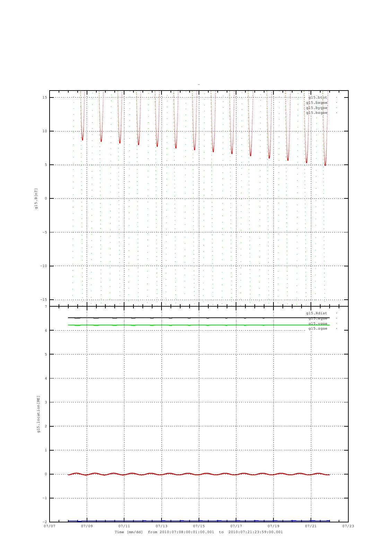Viewport: 392px width, 555px height.
Task: Click the 07/13 x-axis tick label
Action: (x=162, y=526)
